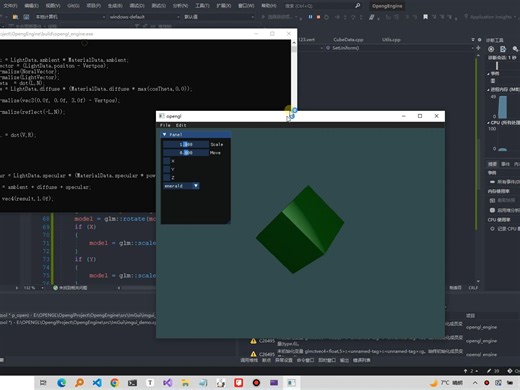Open the Debug menu in Visual Studio

[x=137, y=6]
